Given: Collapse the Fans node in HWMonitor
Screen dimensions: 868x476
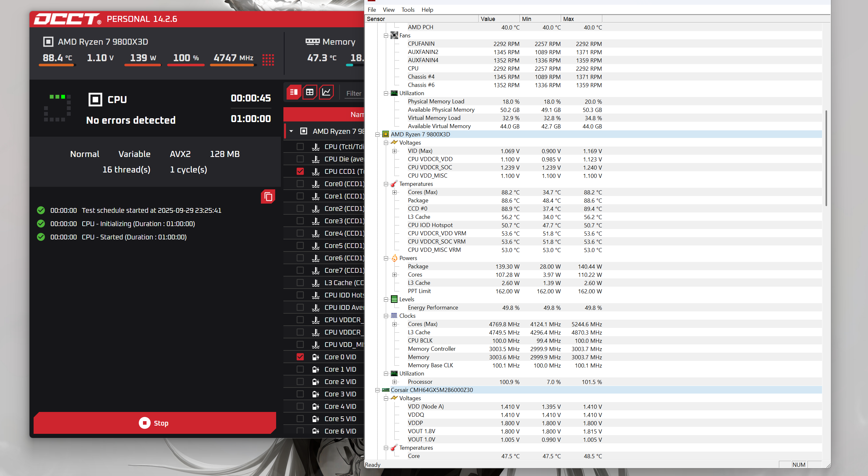Looking at the screenshot, I should 386,36.
